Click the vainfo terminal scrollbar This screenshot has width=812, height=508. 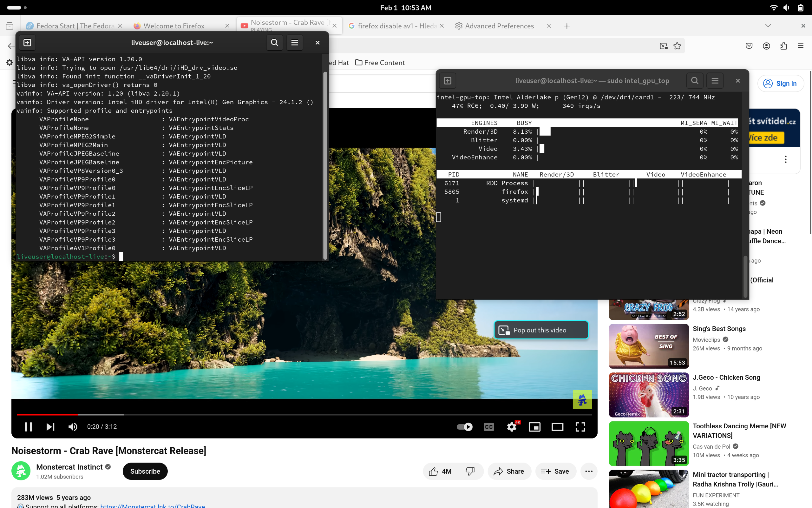(x=325, y=165)
